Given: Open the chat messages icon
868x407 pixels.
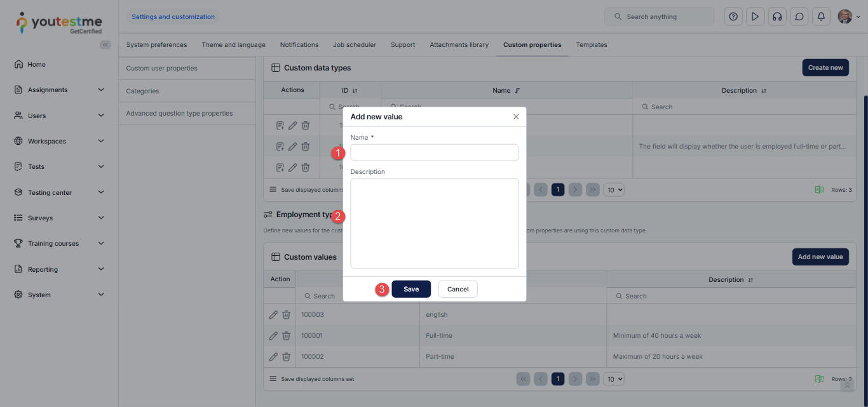Looking at the screenshot, I should pos(799,17).
